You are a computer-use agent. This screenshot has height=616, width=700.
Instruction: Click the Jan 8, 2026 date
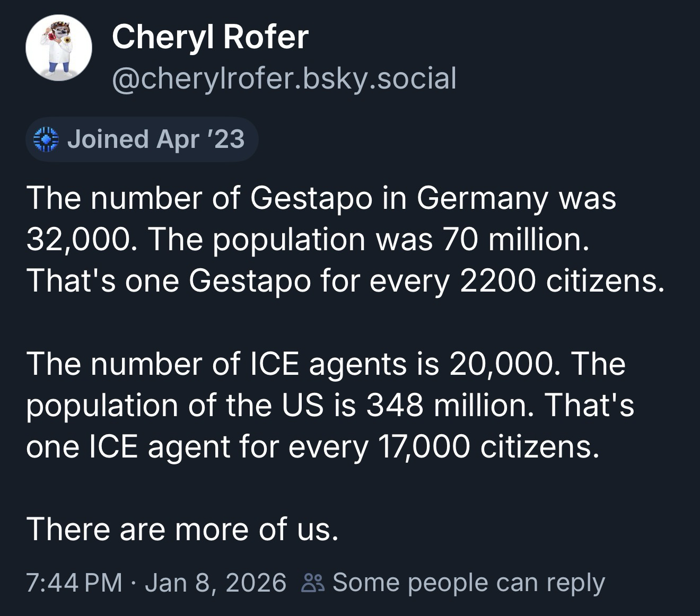(x=215, y=583)
